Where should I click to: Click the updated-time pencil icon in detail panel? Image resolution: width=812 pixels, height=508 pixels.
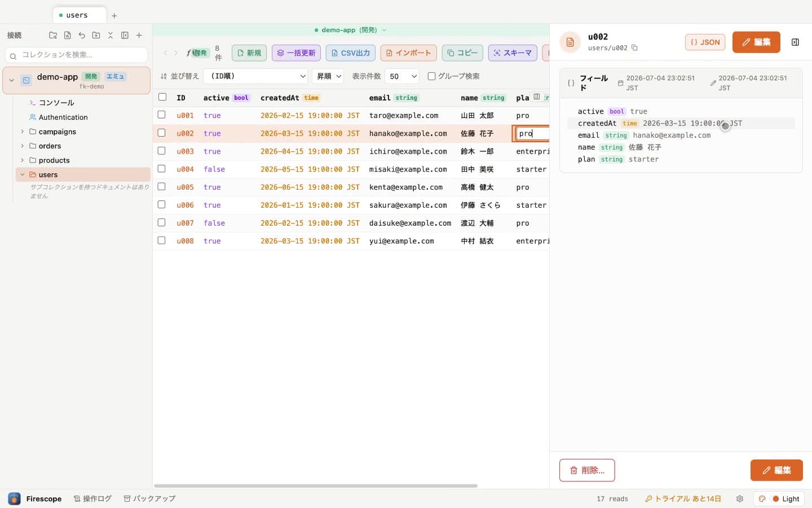(x=713, y=83)
